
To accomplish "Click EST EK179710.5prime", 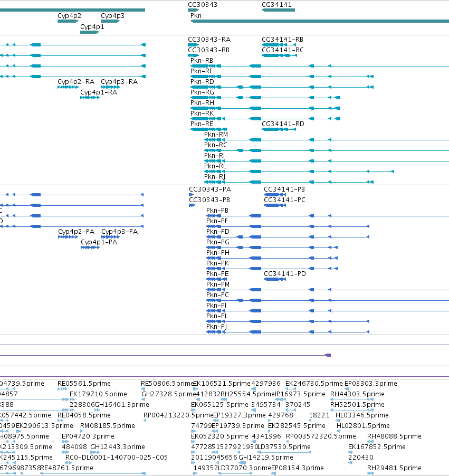I will (98, 394).
